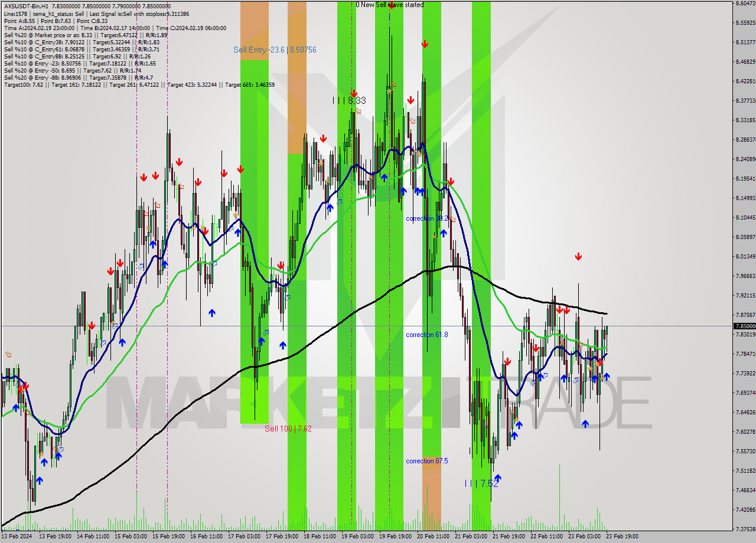Click the '| | | 7.52' low label
Screen dimensions: 756x543
pos(481,483)
